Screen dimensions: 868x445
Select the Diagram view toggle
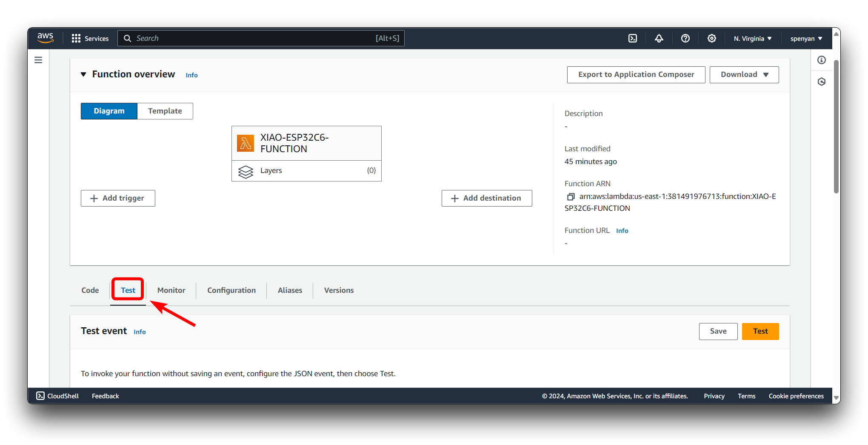click(x=109, y=111)
